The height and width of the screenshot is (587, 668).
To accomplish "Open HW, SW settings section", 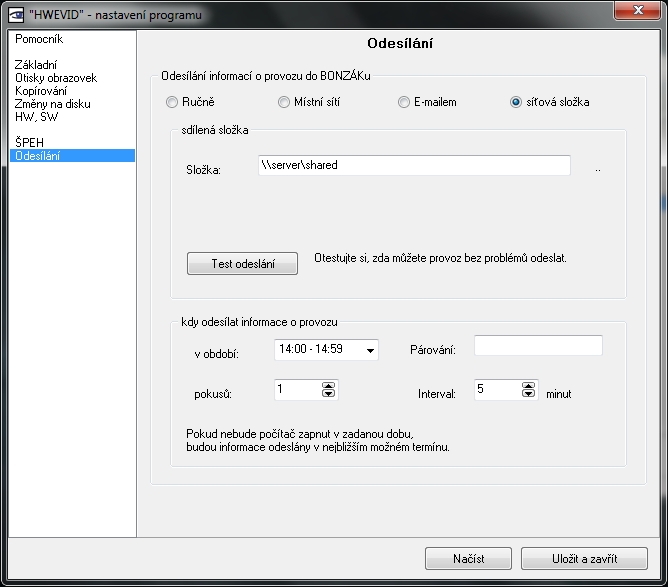I will [x=36, y=117].
